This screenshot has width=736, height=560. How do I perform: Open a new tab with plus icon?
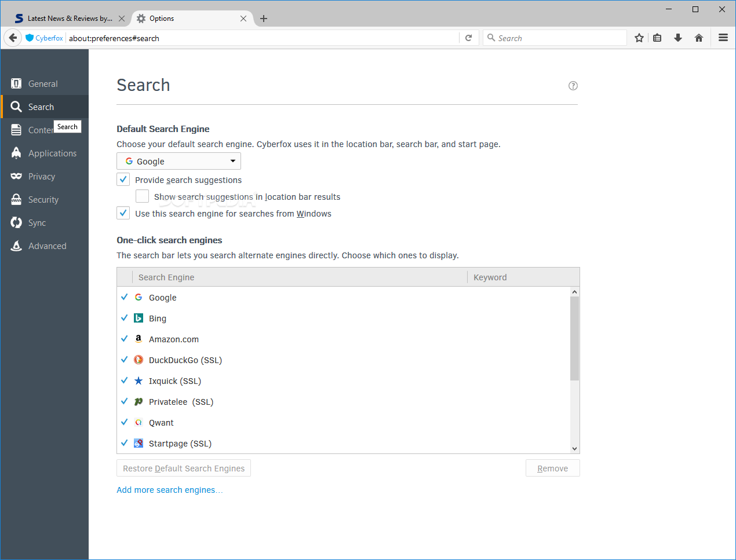[x=264, y=19]
